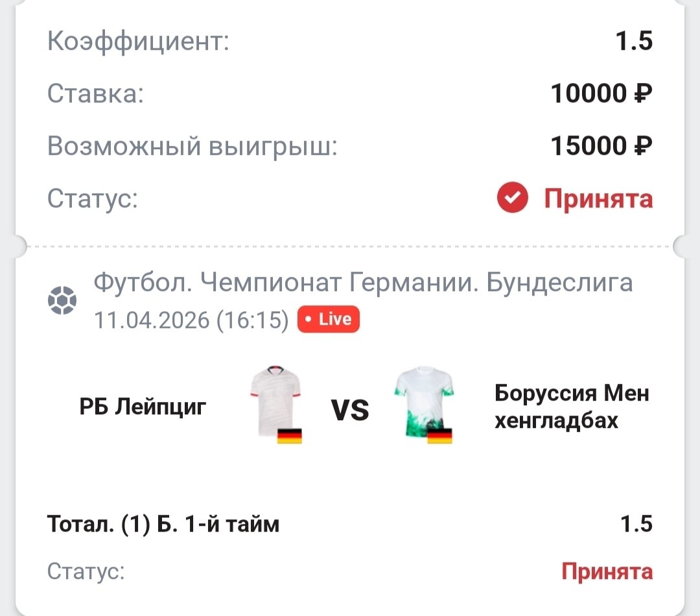Click the bottom Принята bet status
700x616 pixels.
tap(607, 571)
